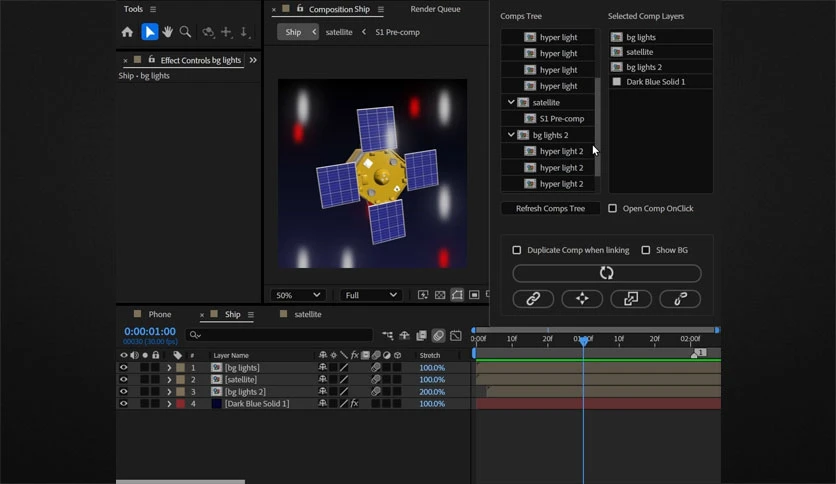Switch to Render Queue tab

435,9
